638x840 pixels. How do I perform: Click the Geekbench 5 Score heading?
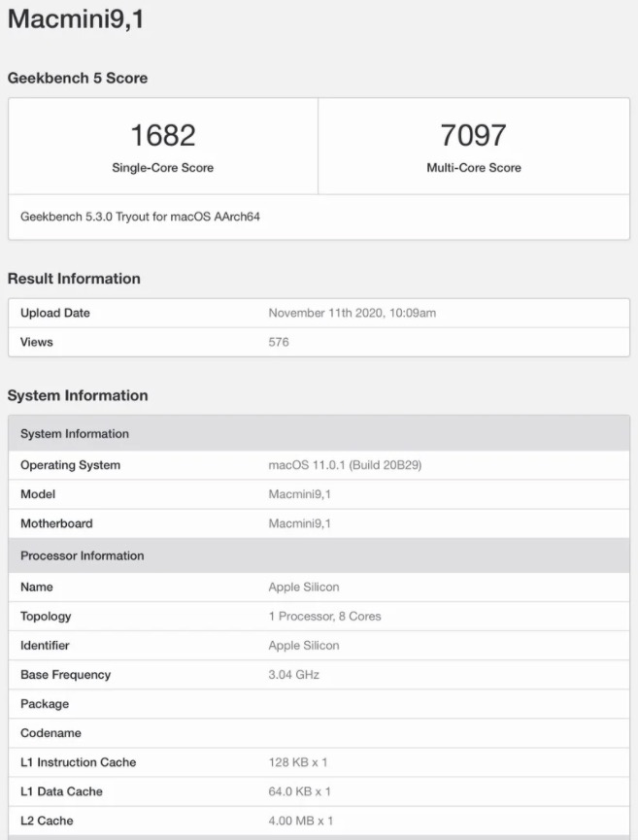point(78,78)
